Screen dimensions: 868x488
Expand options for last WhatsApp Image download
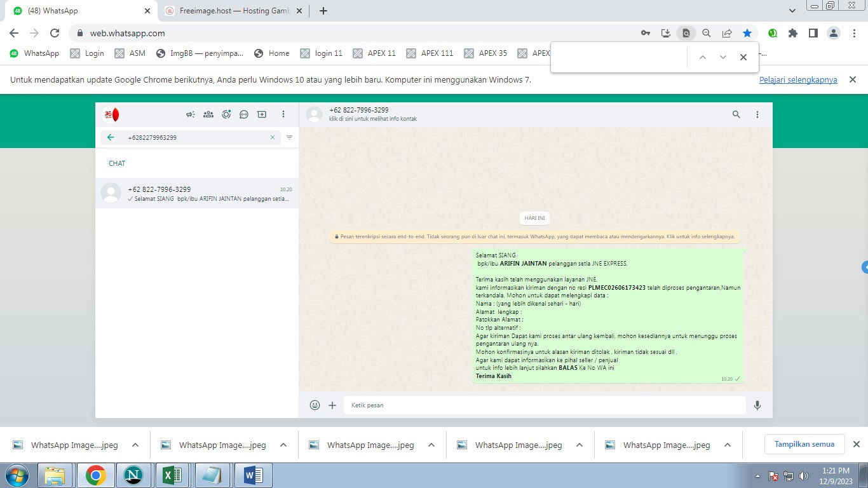(x=728, y=445)
